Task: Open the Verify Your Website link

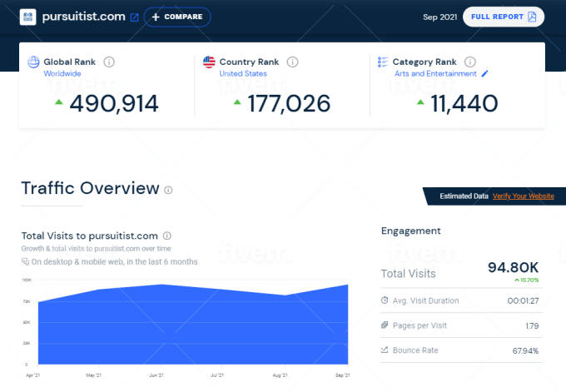Action: click(523, 196)
